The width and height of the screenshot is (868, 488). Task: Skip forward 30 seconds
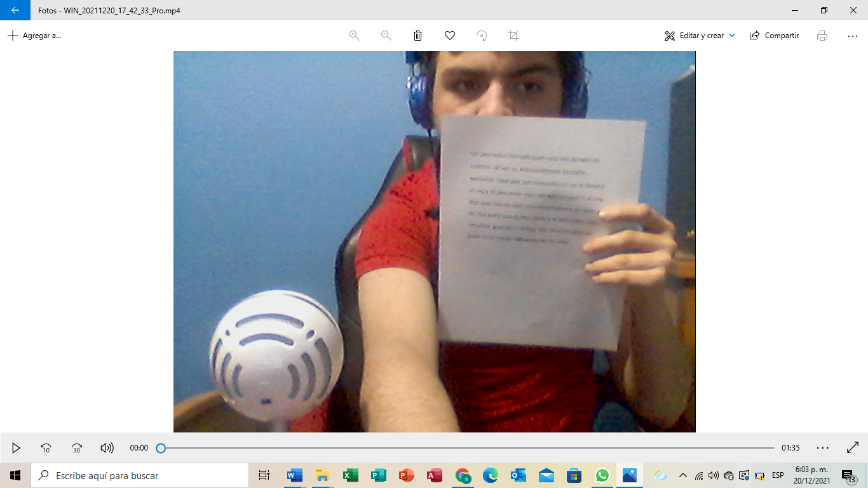[x=77, y=448]
